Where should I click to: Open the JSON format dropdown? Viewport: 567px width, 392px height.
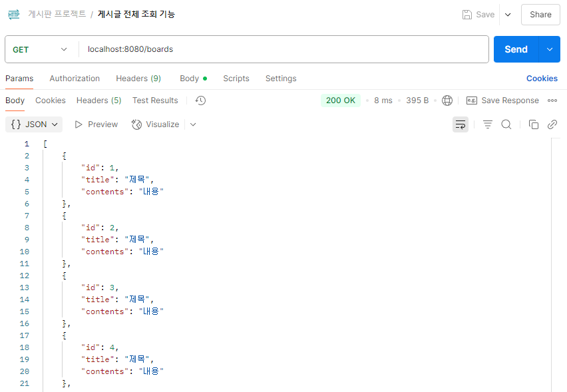coord(34,124)
